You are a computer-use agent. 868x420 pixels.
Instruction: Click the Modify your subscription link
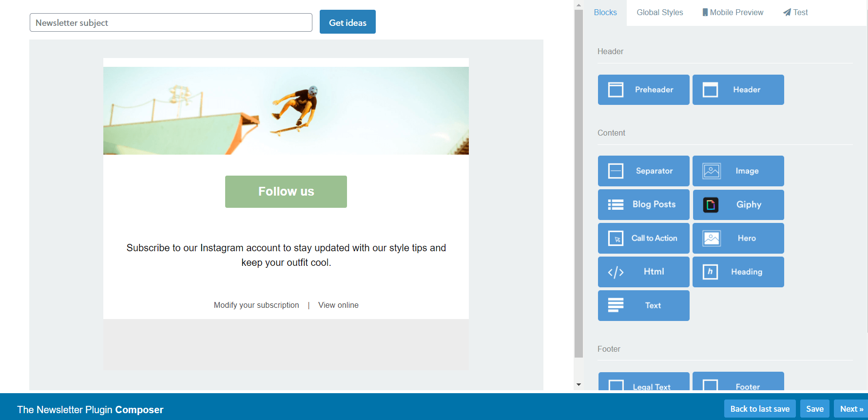point(256,305)
